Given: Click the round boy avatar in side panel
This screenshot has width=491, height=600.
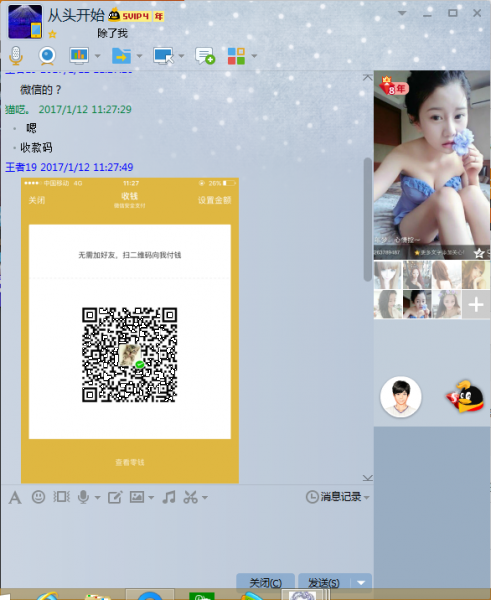Looking at the screenshot, I should pos(401,397).
